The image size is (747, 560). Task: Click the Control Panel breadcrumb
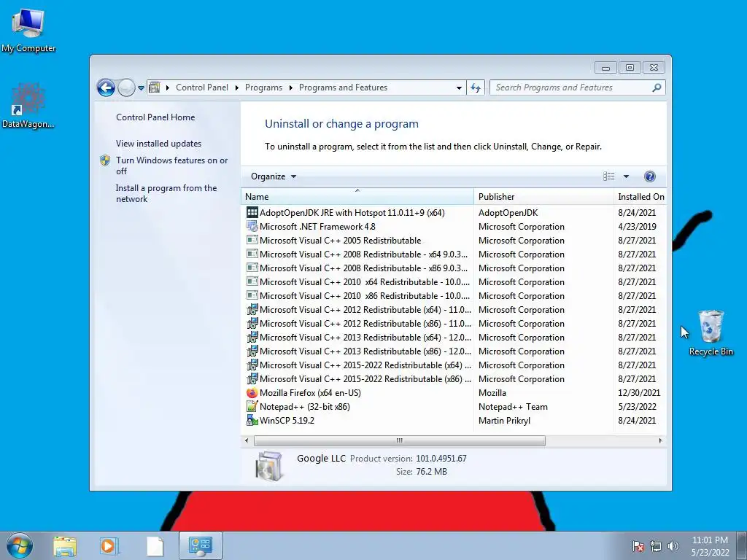202,87
